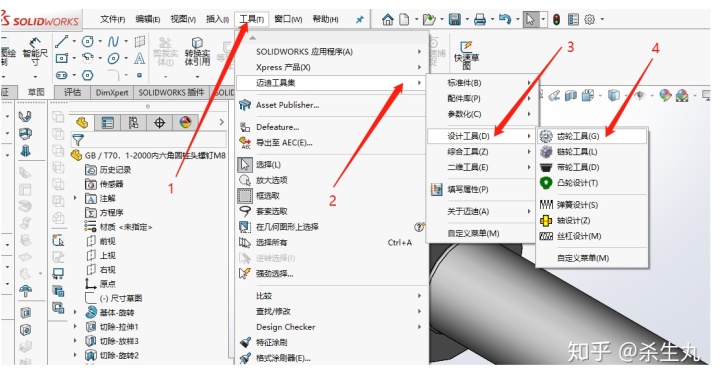Viewport: 720px width, 383px height.
Task: Switch to the 评估 ribbon tab
Action: pyautogui.click(x=73, y=92)
